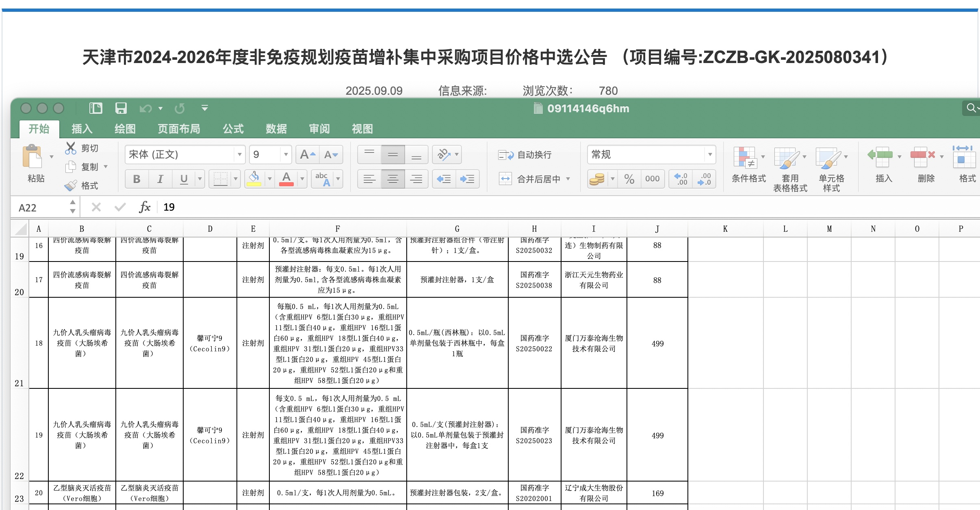Open Cell Styles (单元格样式)
The width and height of the screenshot is (980, 510).
coord(831,169)
